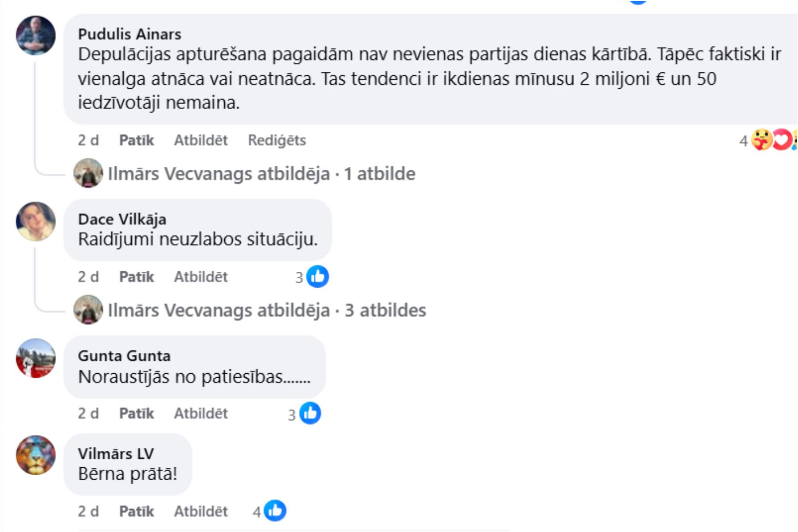This screenshot has width=798, height=532.
Task: Click Gunta Gunta's profile avatar
Action: 35,358
